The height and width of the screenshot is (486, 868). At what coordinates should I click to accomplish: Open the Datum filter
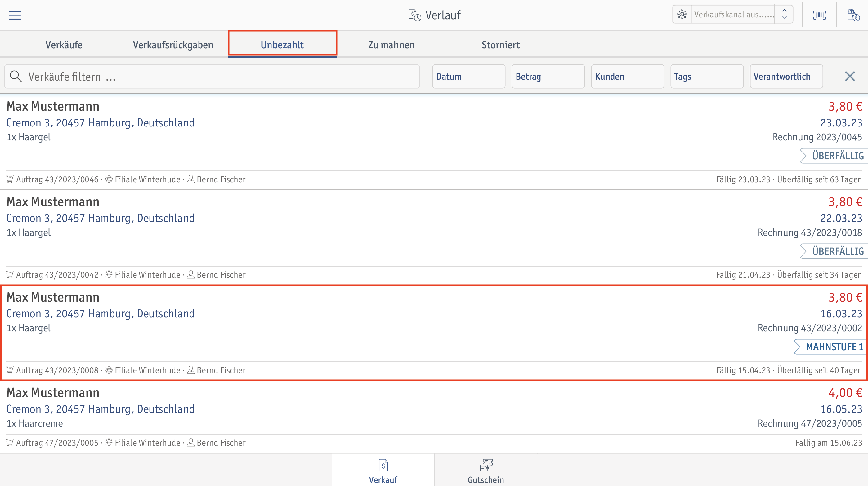(x=469, y=76)
